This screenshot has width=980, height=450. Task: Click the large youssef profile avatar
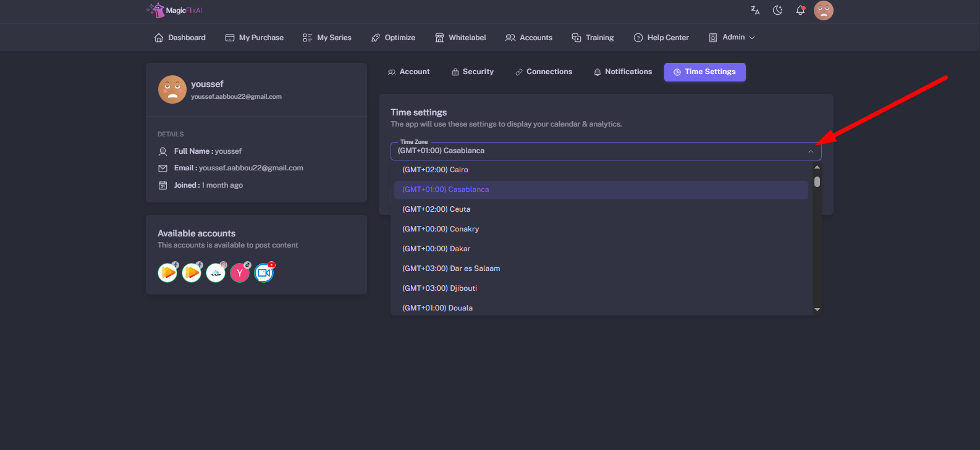[x=172, y=90]
